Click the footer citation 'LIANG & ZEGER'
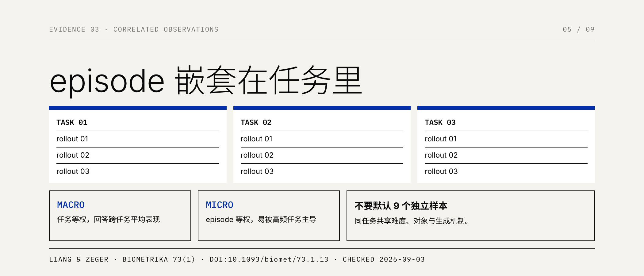 coord(79,259)
